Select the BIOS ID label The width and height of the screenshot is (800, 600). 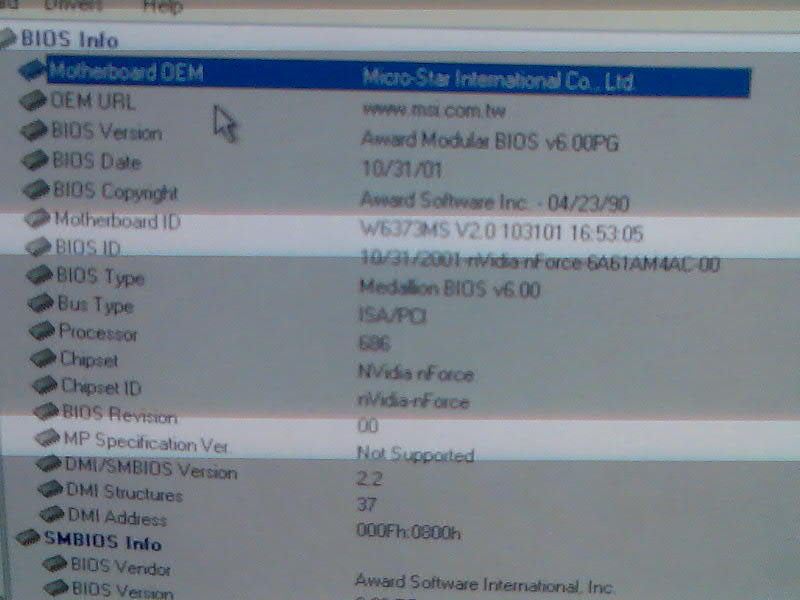tap(88, 247)
